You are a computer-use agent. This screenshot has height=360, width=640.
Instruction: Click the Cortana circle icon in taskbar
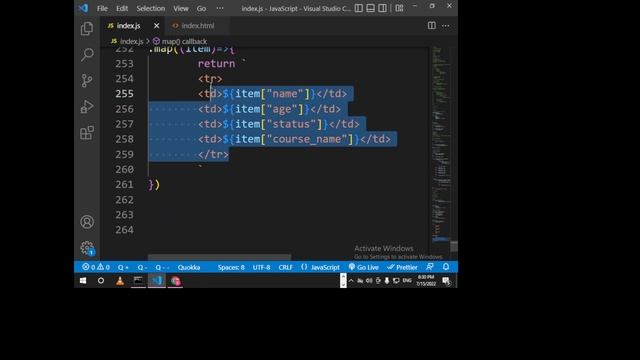(x=101, y=281)
